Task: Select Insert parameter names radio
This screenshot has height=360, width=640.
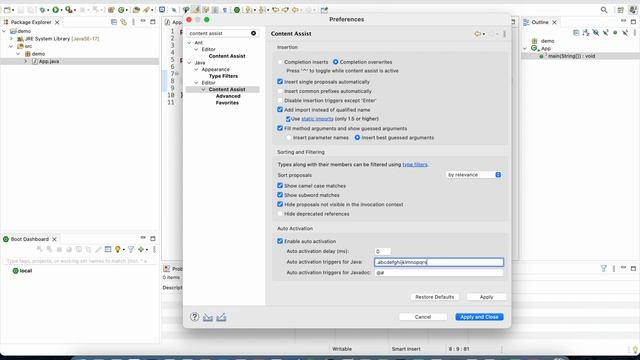Action: coord(289,138)
